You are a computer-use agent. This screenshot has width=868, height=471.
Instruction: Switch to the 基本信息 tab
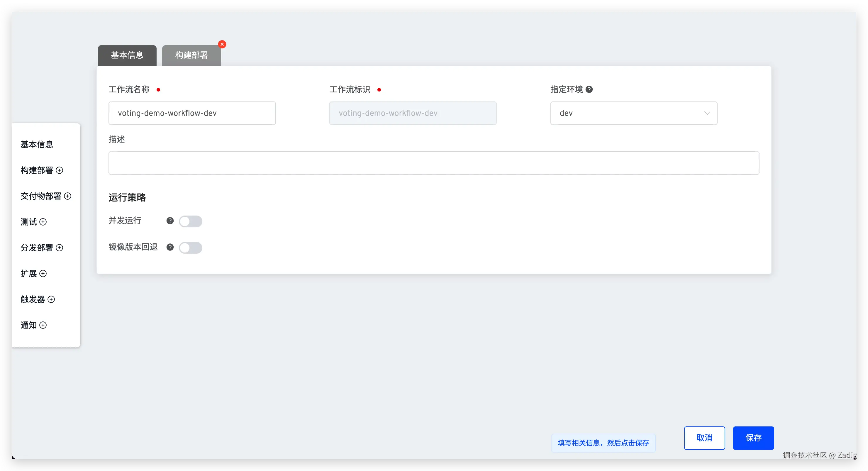(127, 55)
